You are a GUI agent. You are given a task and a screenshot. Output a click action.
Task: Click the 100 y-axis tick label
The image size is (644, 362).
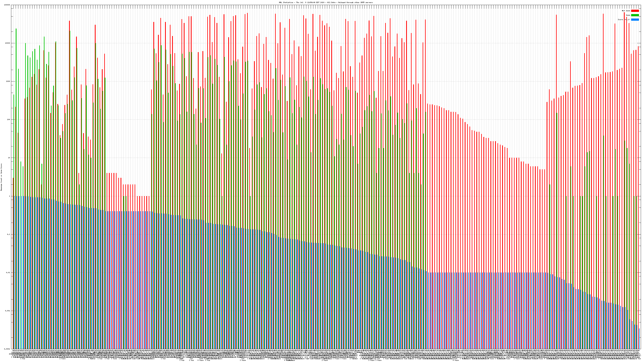pos(9,120)
